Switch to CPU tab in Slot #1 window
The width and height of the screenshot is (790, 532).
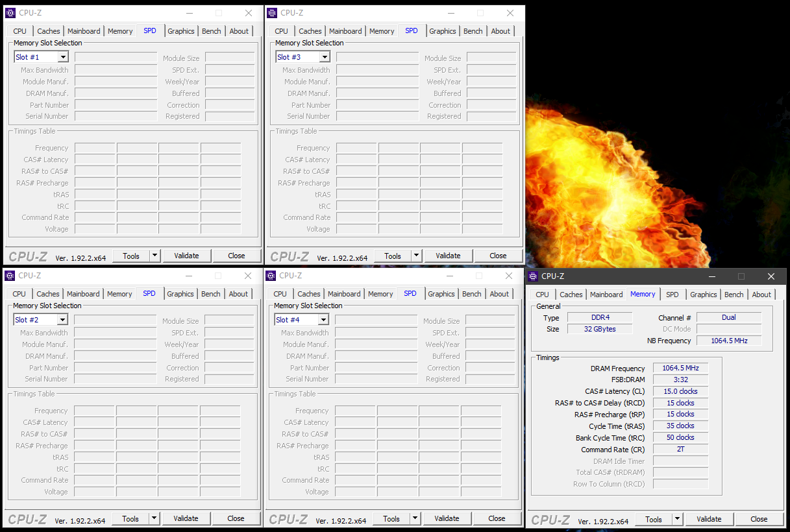20,31
